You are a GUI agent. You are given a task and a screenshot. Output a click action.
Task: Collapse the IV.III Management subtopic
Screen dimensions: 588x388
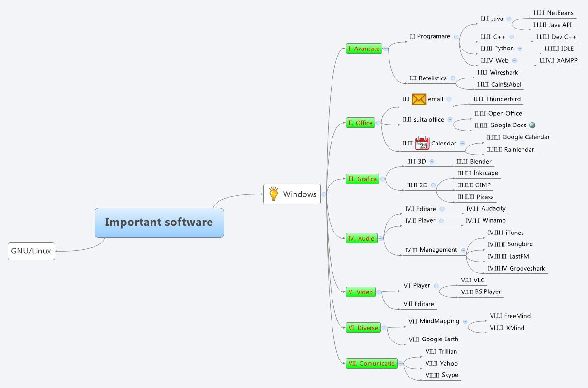pyautogui.click(x=463, y=250)
